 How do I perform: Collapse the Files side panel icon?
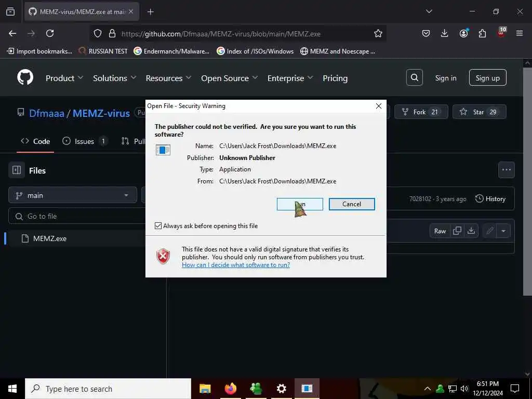[17, 170]
